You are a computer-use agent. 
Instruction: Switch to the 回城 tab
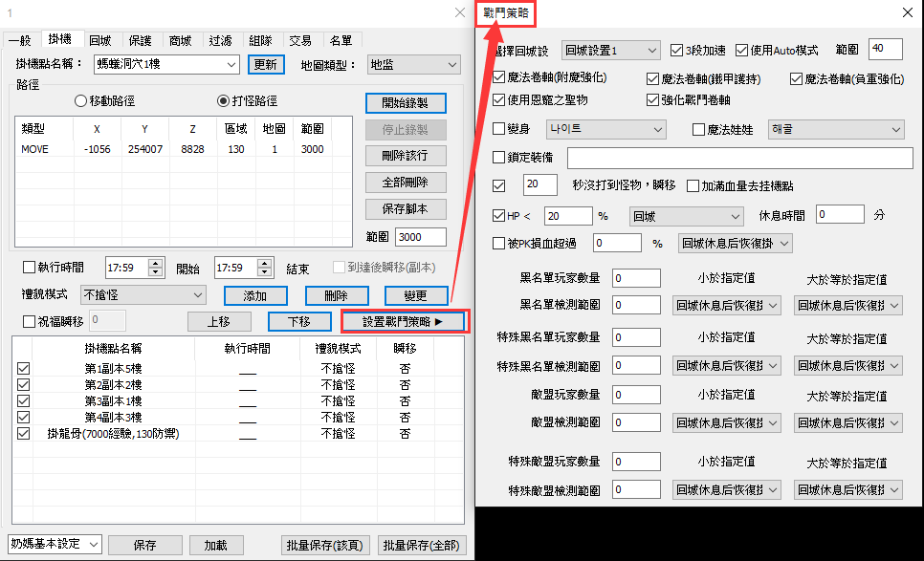[x=99, y=40]
